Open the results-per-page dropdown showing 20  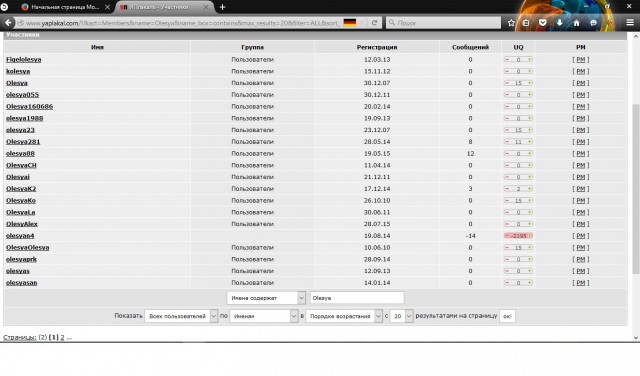tap(401, 316)
